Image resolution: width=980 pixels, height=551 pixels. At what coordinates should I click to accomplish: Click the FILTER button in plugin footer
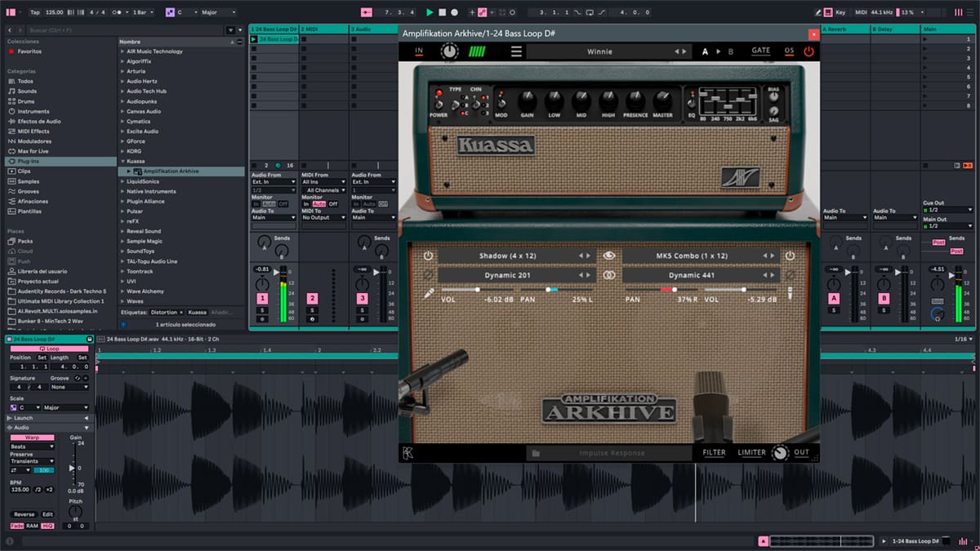click(x=714, y=452)
